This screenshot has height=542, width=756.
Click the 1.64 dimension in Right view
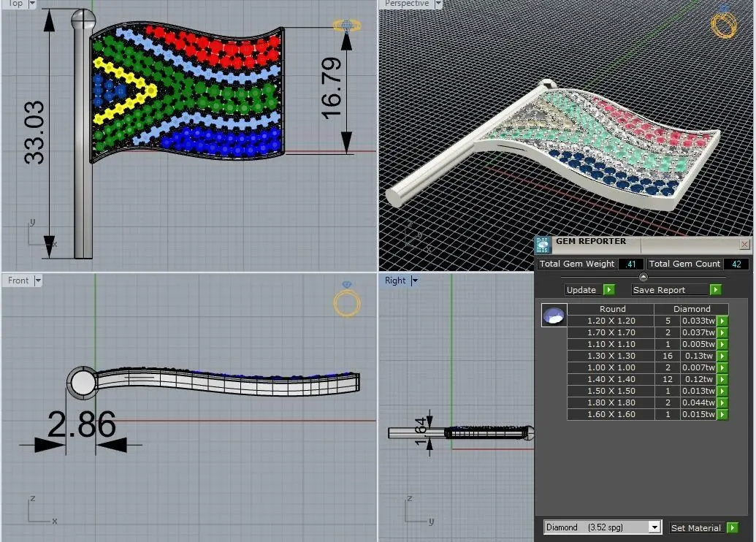click(x=421, y=431)
